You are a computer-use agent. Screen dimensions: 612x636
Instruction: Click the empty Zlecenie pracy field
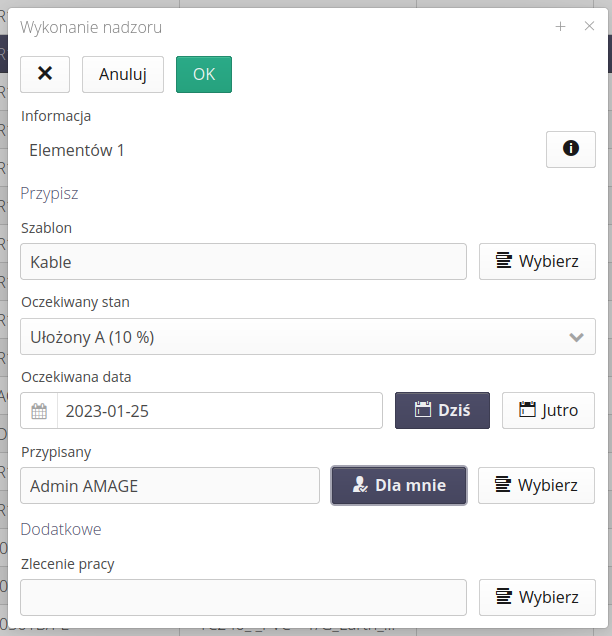pyautogui.click(x=243, y=597)
